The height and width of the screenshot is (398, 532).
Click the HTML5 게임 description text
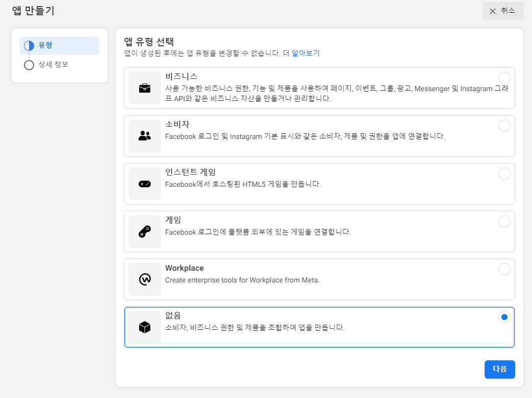pyautogui.click(x=243, y=184)
